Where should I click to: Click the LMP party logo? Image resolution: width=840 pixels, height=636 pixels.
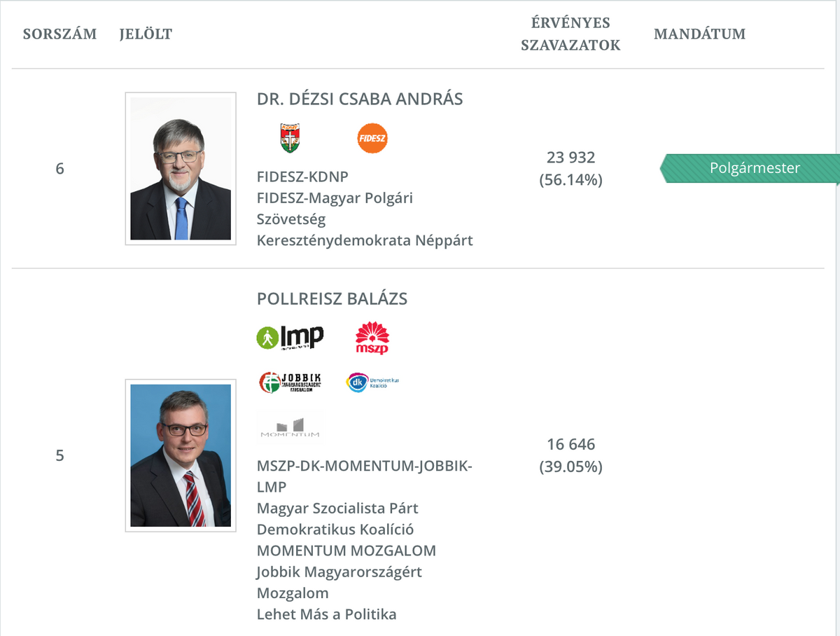point(290,338)
